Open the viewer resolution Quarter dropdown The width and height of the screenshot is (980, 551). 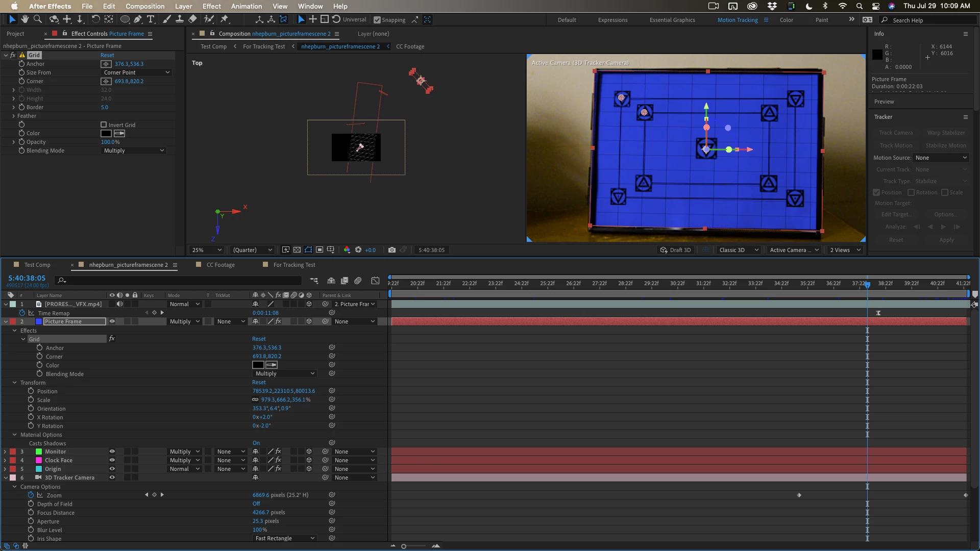pos(253,250)
